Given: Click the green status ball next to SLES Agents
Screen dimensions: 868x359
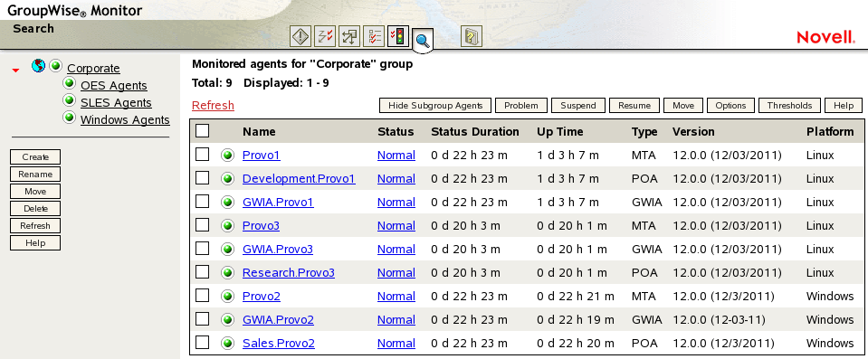Looking at the screenshot, I should coord(69,100).
